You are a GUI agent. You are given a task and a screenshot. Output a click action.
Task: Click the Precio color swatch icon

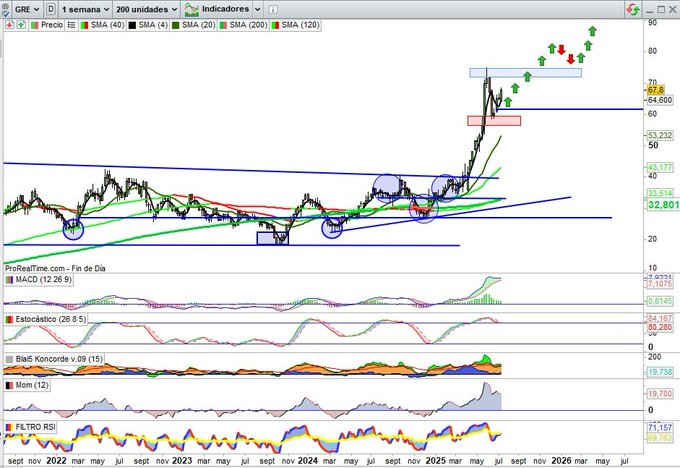pyautogui.click(x=35, y=25)
